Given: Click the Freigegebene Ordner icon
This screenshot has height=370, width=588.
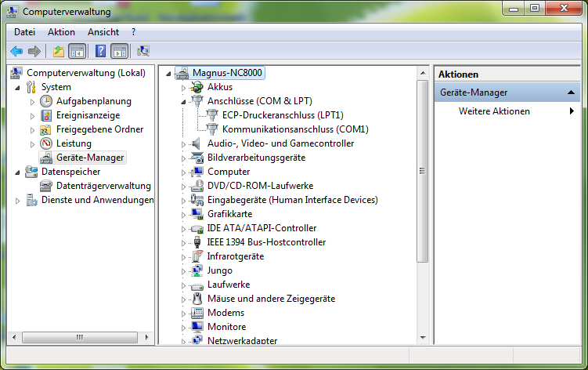Looking at the screenshot, I should pos(45,129).
